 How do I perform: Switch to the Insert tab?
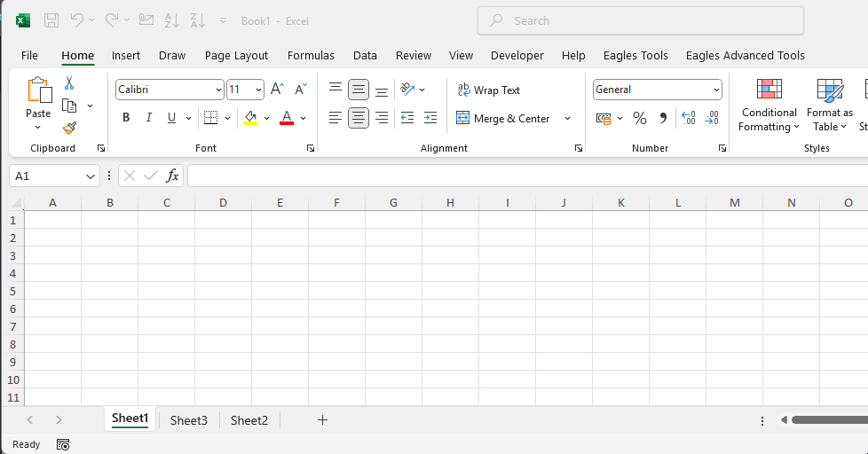pyautogui.click(x=126, y=55)
